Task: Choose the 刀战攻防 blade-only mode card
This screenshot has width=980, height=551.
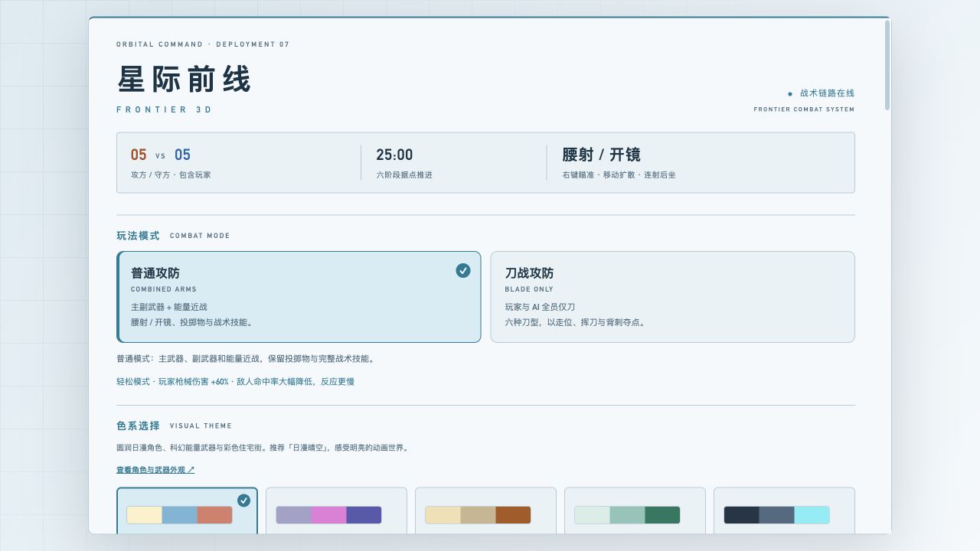Action: [672, 297]
